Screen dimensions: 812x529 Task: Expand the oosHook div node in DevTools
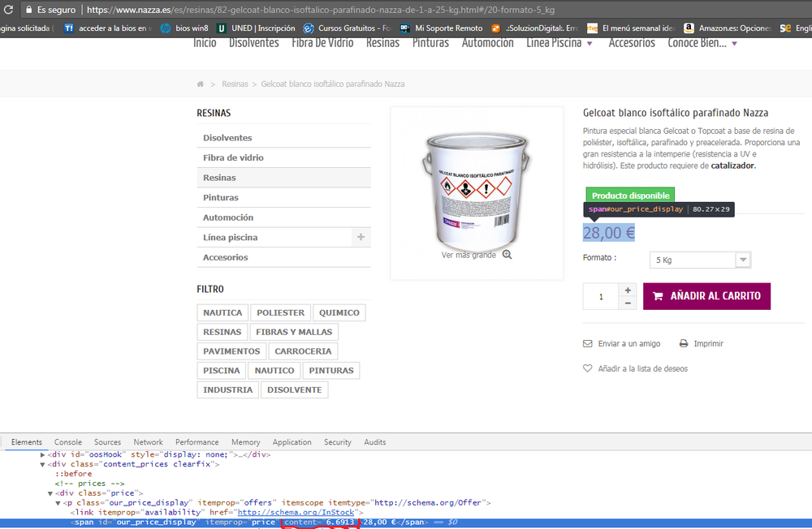[x=43, y=454]
